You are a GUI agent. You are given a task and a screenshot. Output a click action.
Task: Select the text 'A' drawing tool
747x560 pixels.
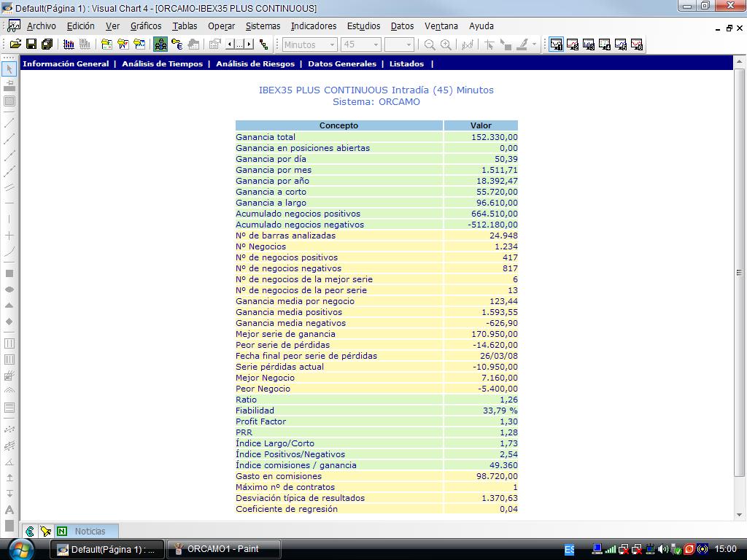(9, 510)
